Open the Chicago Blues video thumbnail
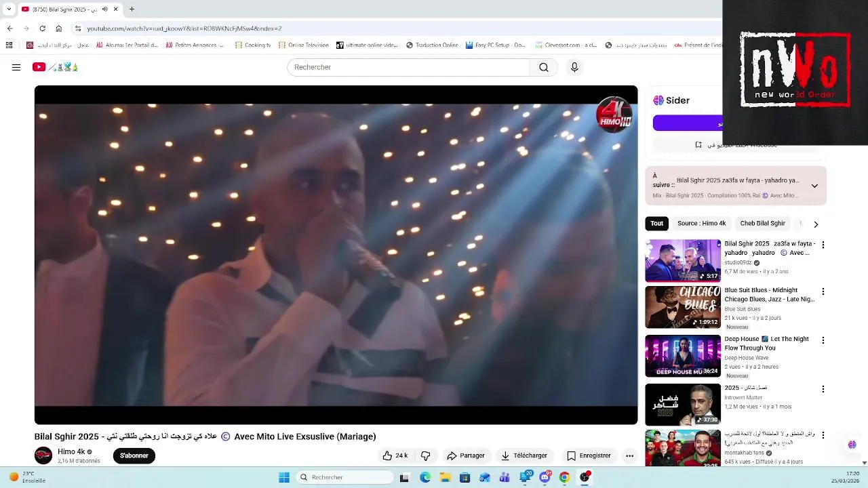The height and width of the screenshot is (488, 868). pos(683,307)
